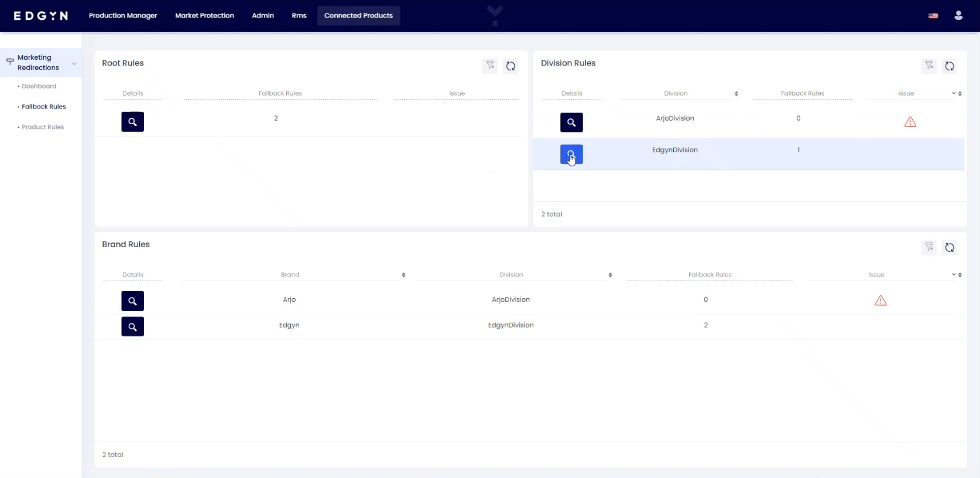Open Issue filter dropdown in Brand Rules
This screenshot has height=478, width=980.
coord(953,275)
